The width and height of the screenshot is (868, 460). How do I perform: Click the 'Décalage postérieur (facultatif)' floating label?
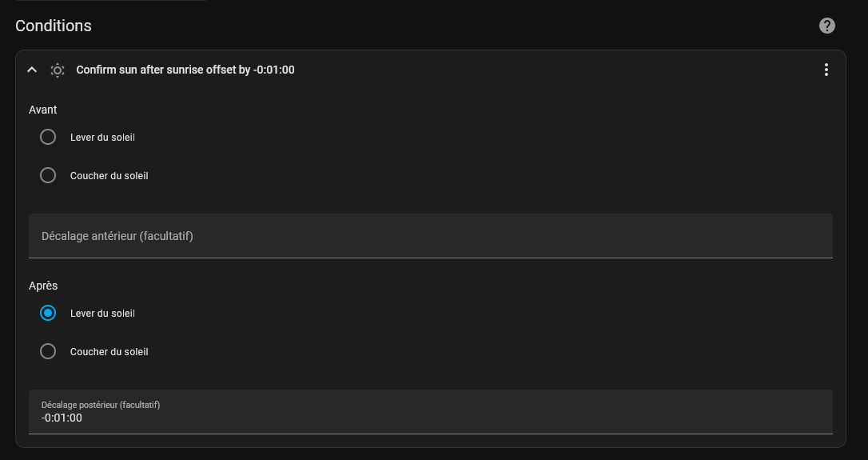pyautogui.click(x=101, y=405)
